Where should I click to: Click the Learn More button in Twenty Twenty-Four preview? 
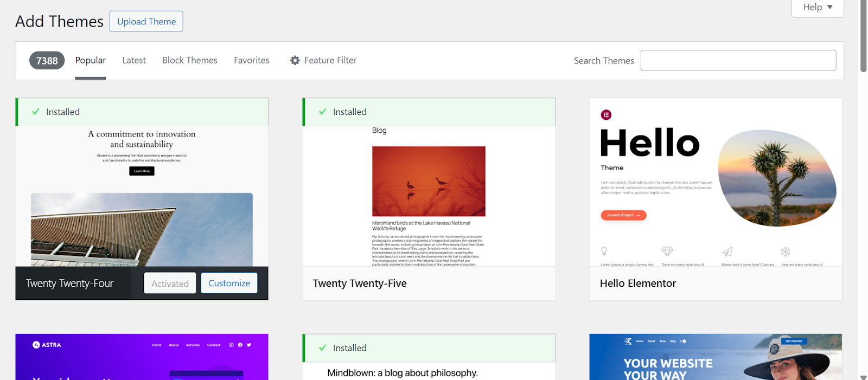point(142,171)
